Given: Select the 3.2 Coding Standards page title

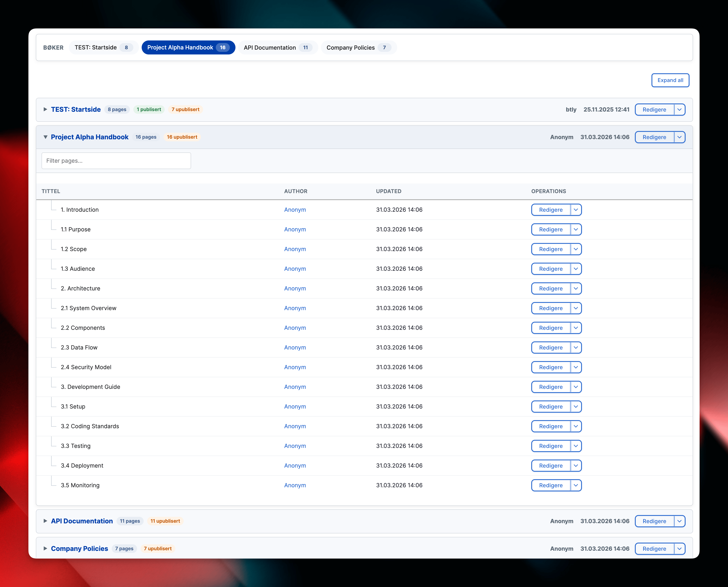Looking at the screenshot, I should [x=90, y=426].
